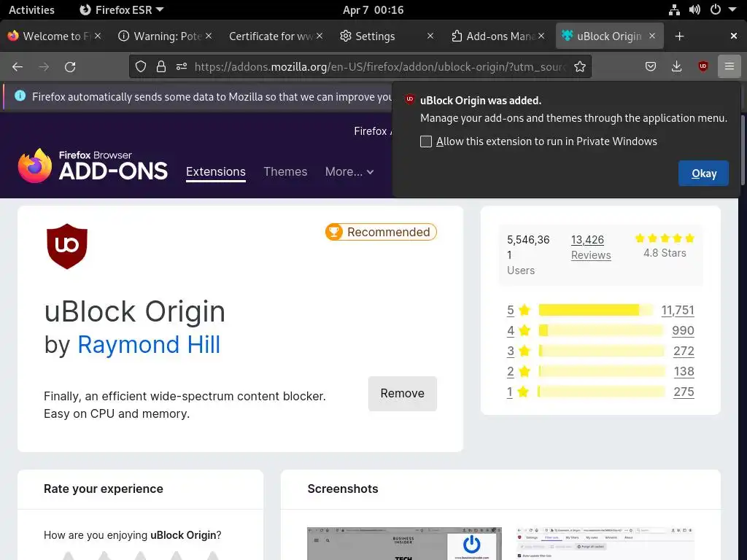Open the network status tray icon
This screenshot has width=747, height=560.
click(x=674, y=9)
